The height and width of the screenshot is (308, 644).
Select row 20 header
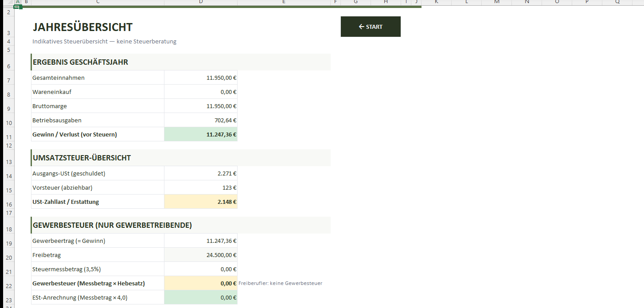[x=8, y=257]
